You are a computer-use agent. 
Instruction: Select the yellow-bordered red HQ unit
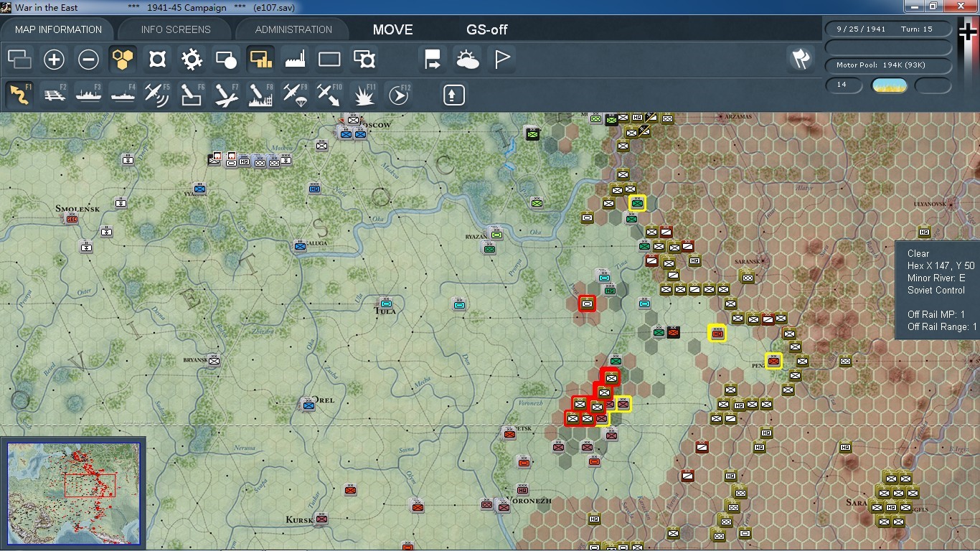pos(717,333)
